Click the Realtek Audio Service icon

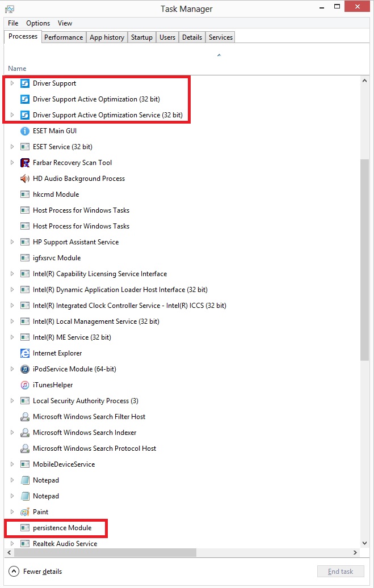(25, 543)
